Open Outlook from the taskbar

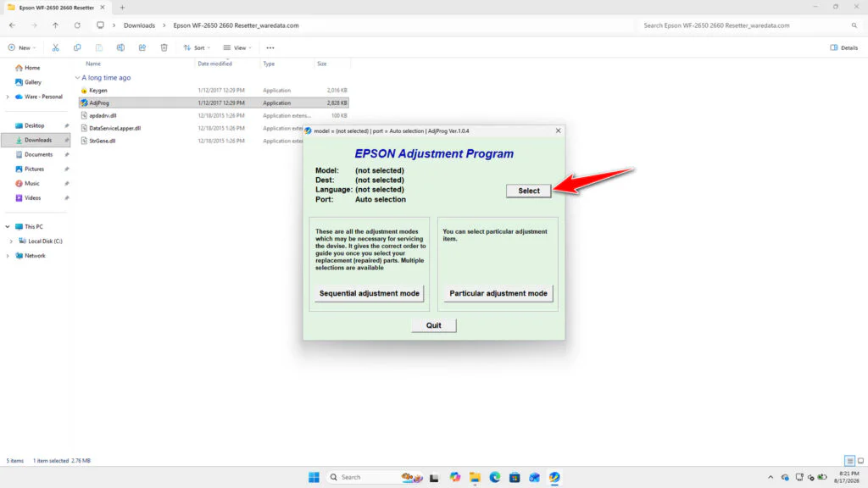pyautogui.click(x=534, y=477)
